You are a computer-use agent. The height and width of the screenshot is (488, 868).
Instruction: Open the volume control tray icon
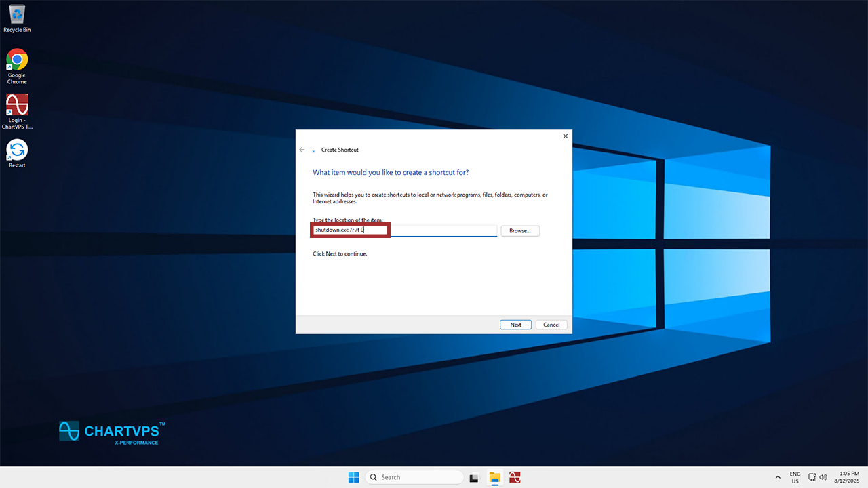tap(823, 477)
